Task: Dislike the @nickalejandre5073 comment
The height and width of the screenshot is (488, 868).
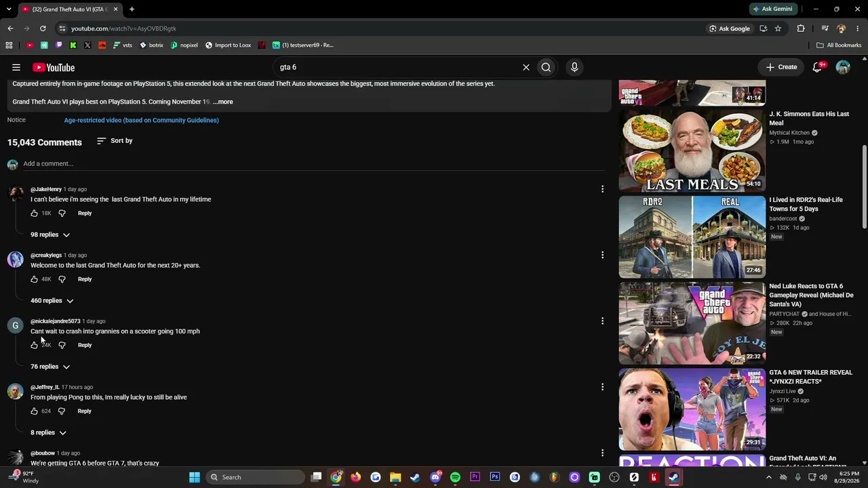Action: click(x=62, y=345)
